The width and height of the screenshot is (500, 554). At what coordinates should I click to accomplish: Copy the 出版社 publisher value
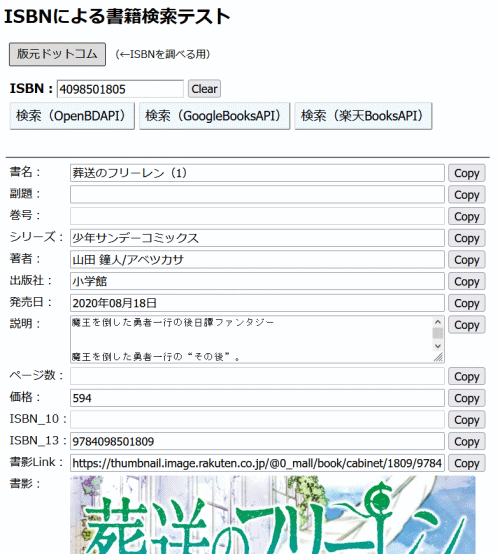tap(467, 282)
